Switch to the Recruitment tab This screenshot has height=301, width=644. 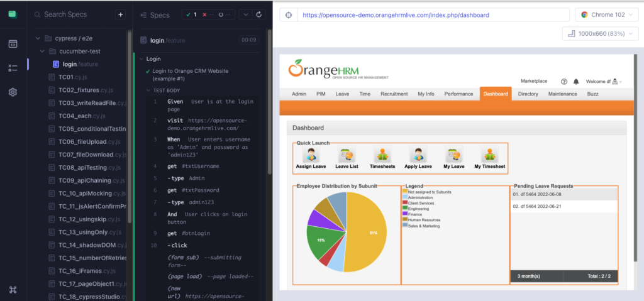394,94
